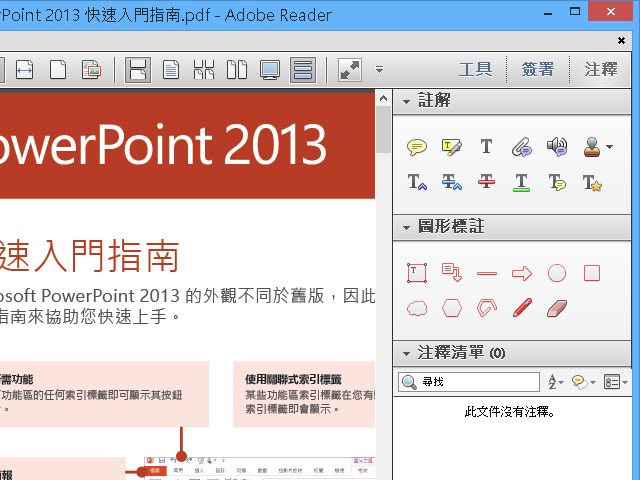The image size is (640, 480).
Task: Select the Single Page view icon
Action: coord(171,70)
